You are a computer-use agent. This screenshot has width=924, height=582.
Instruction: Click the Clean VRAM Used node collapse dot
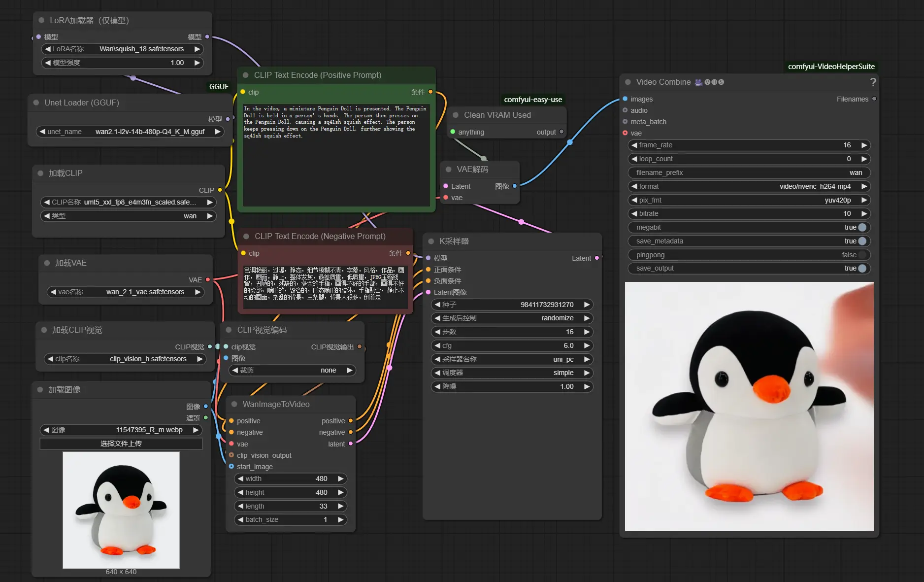pyautogui.click(x=456, y=115)
